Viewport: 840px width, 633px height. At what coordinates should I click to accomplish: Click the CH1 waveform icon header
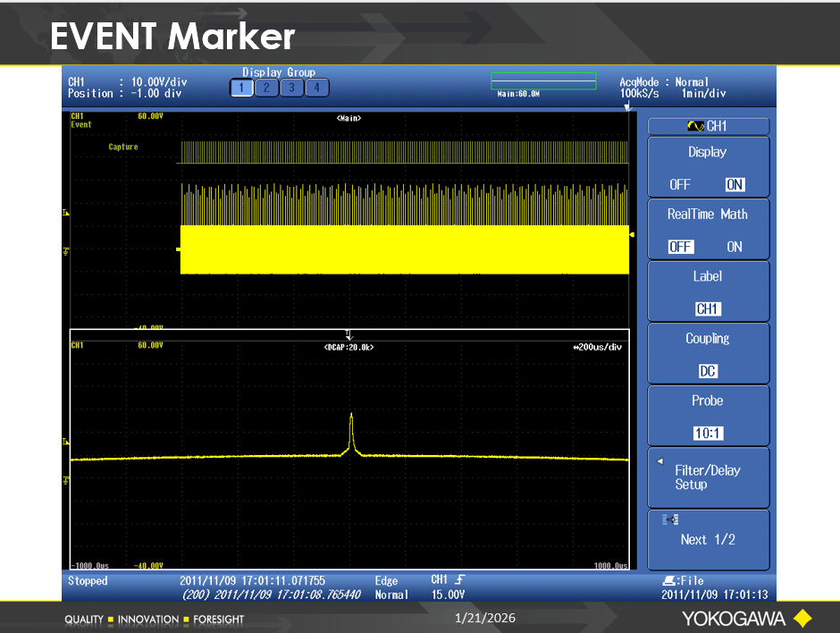[707, 127]
